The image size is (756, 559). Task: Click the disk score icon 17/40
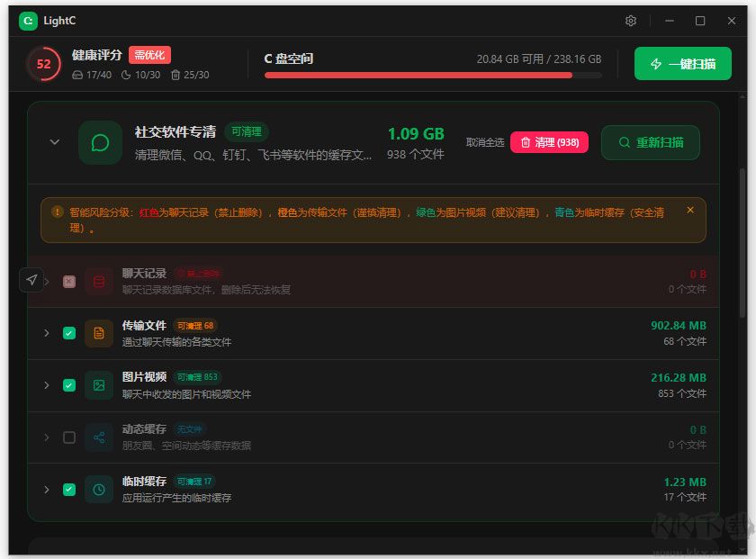pos(77,76)
